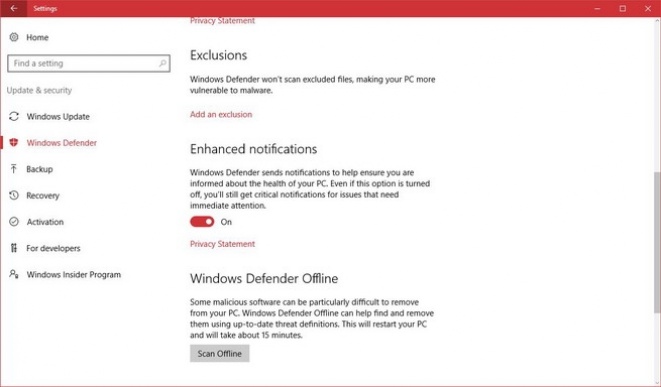Click the Update & security label
Viewport: 661px width, 387px height.
point(39,90)
